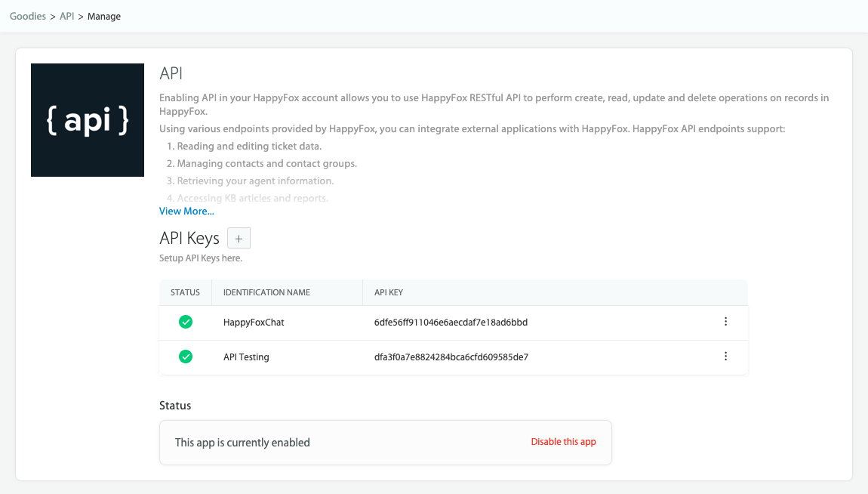Click the Manage breadcrumb item
Screen dimensions: 868x494
tap(104, 17)
